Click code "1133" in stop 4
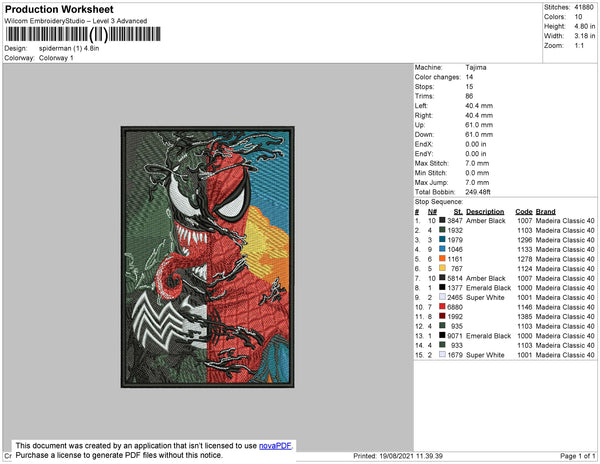This screenshot has height=464, width=600. 525,249
